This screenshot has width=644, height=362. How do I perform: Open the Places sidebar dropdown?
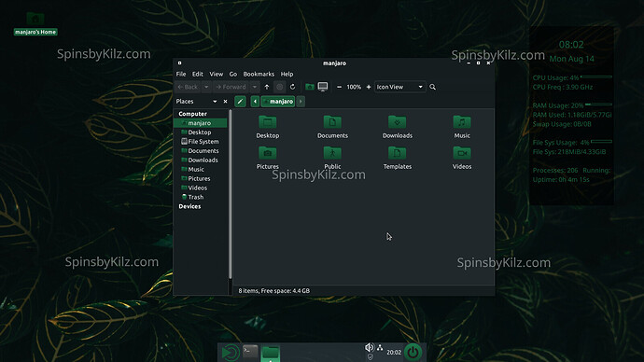(x=215, y=102)
